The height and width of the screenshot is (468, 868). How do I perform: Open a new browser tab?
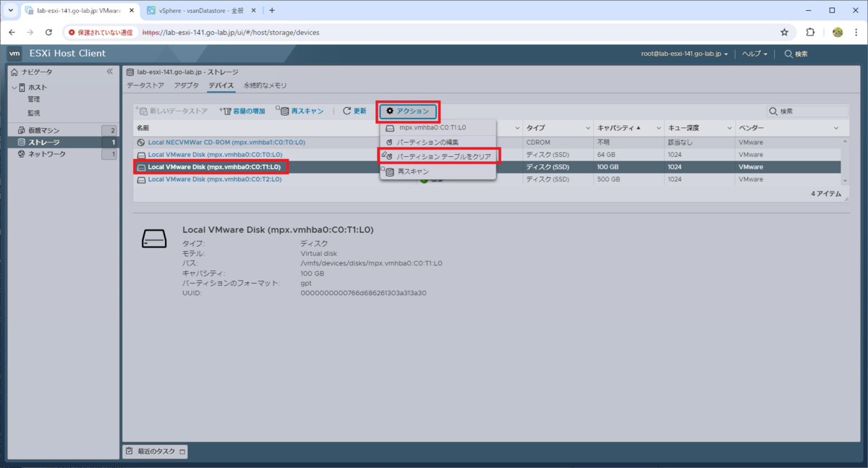272,10
